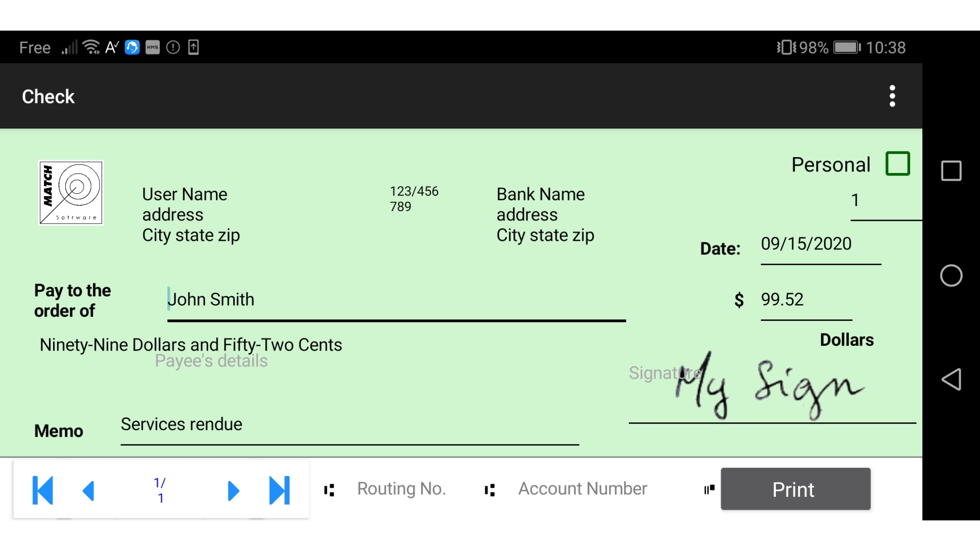The height and width of the screenshot is (551, 980).
Task: Click the MICR symbol before Routing No.
Action: pyautogui.click(x=329, y=490)
